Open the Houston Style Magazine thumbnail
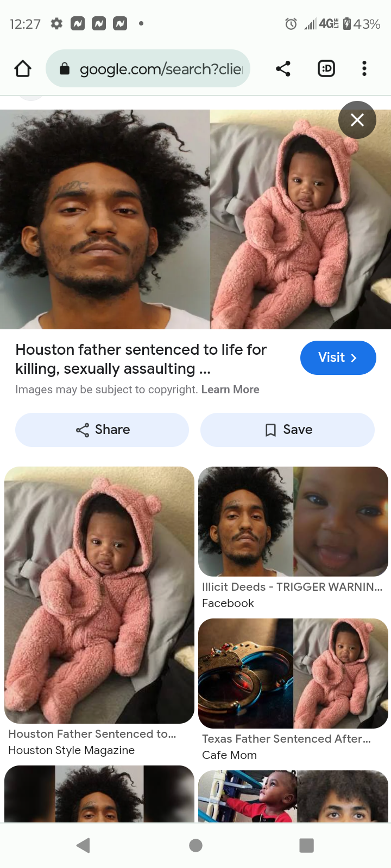 pyautogui.click(x=99, y=595)
